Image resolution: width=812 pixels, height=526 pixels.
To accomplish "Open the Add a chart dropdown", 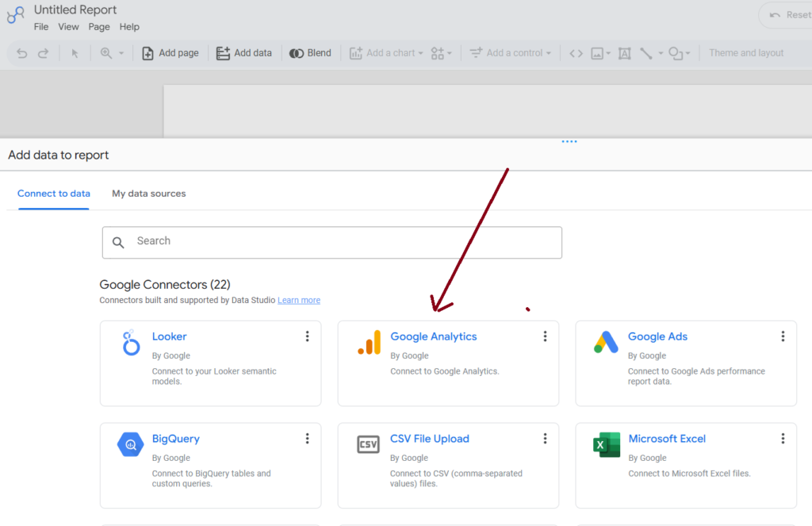I will (x=386, y=53).
